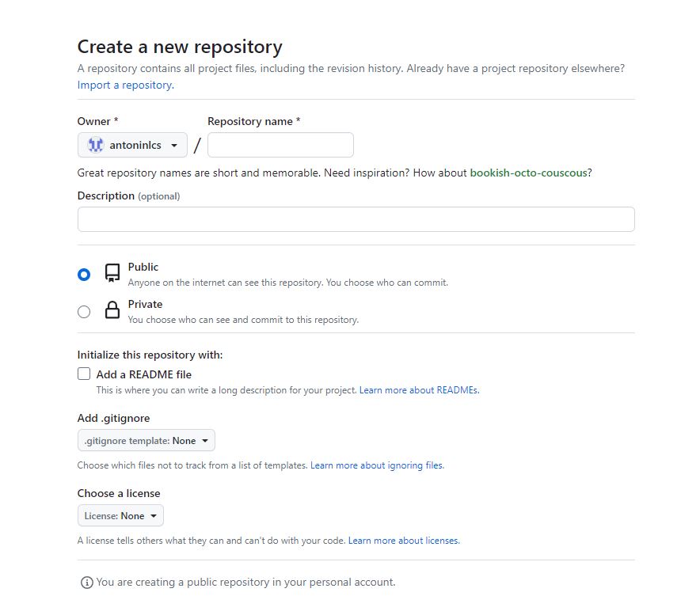Click the public repository book icon

click(112, 274)
